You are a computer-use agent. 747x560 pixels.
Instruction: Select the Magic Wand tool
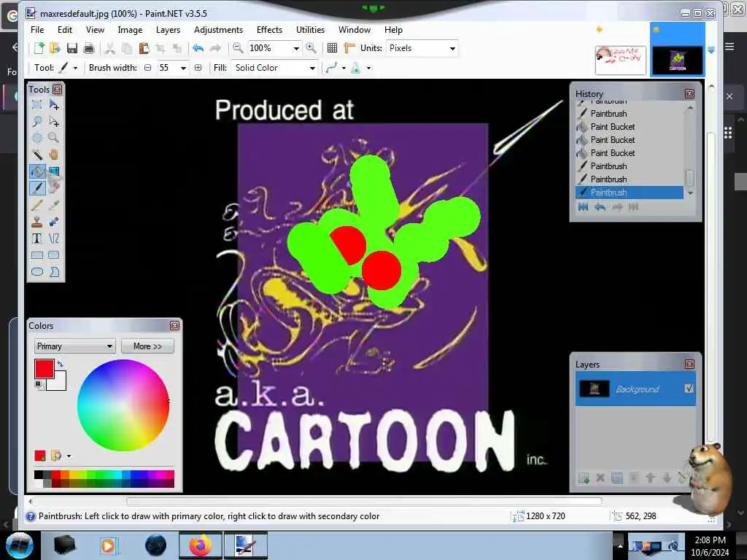36,155
